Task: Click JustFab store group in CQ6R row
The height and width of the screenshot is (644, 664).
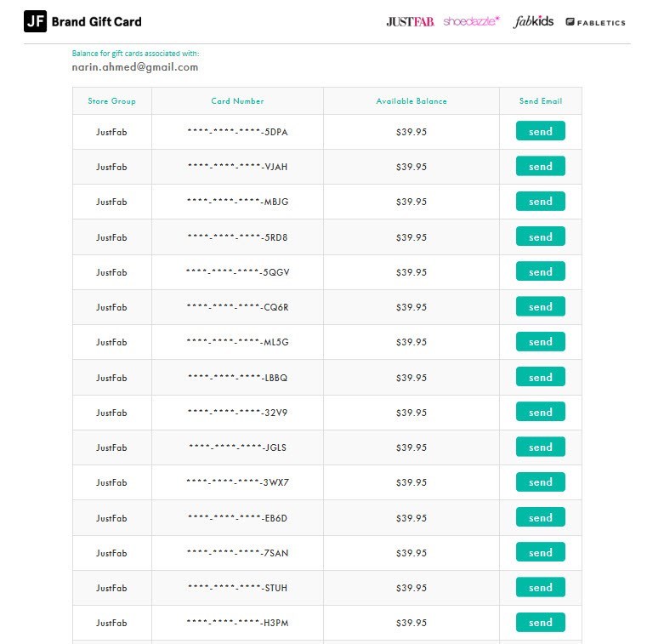Action: click(x=111, y=307)
